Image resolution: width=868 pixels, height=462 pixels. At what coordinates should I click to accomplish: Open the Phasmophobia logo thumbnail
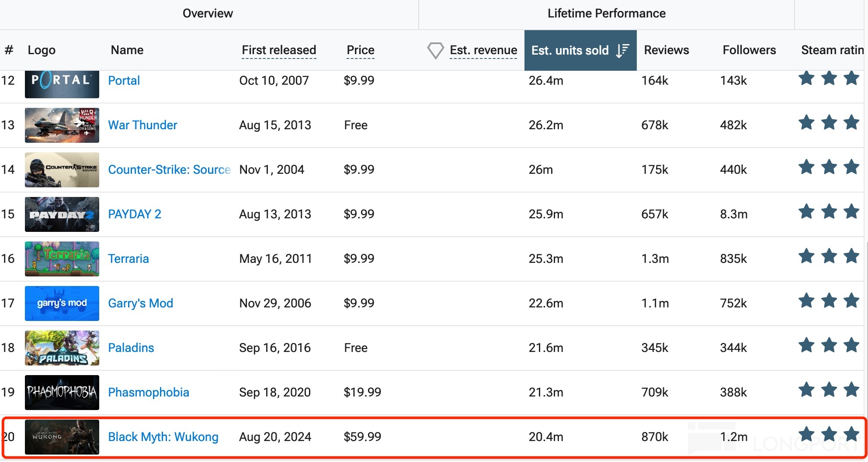point(62,393)
